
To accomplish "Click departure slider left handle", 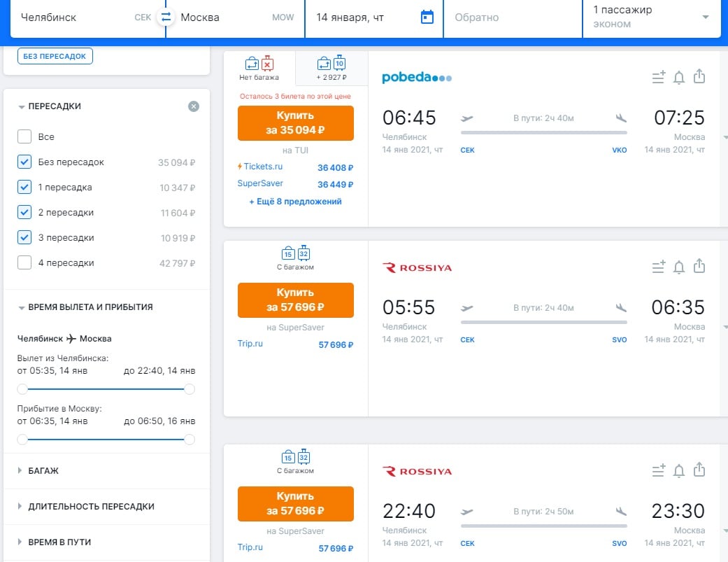I will [x=22, y=389].
